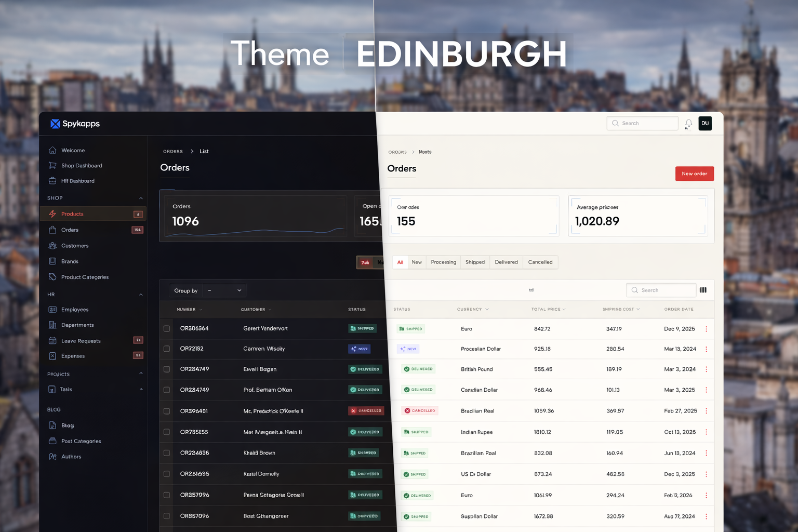This screenshot has width=798, height=532.
Task: Tick the checkbox for order OR396401
Action: pos(166,410)
